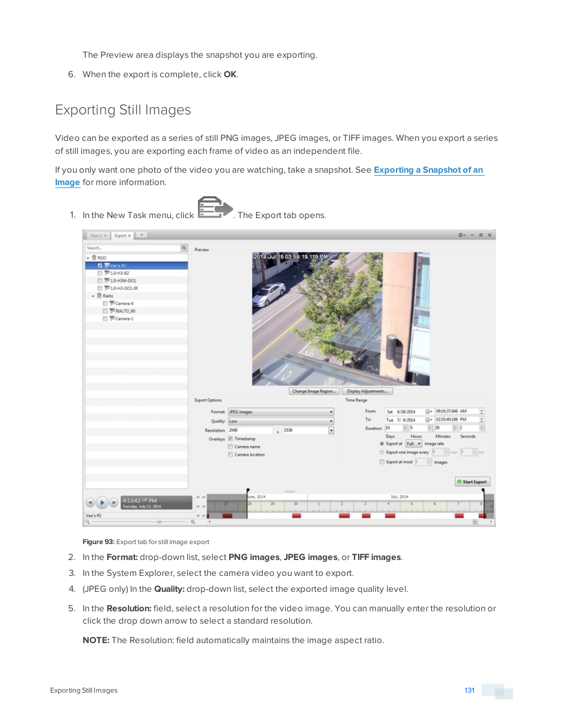The height and width of the screenshot is (728, 562).
Task: Click the step-forward playback button
Action: point(114,503)
